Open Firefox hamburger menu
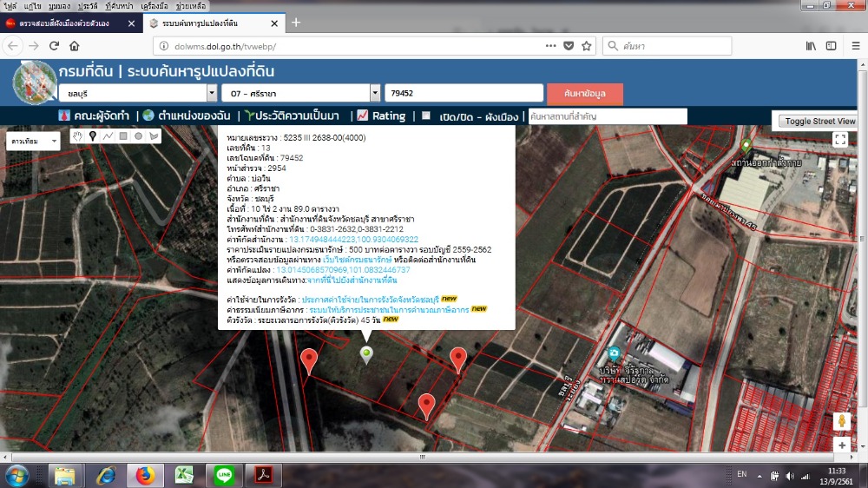The width and height of the screenshot is (868, 488). coord(856,46)
